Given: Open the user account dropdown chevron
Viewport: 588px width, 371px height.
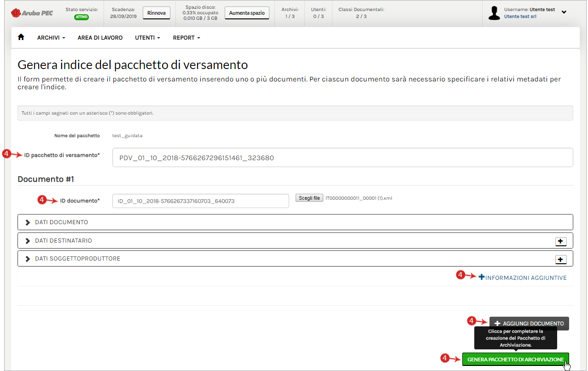Looking at the screenshot, I should tap(564, 12).
